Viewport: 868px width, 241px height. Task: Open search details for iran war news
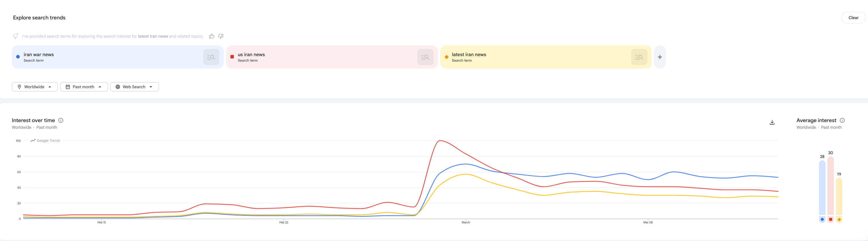point(211,57)
